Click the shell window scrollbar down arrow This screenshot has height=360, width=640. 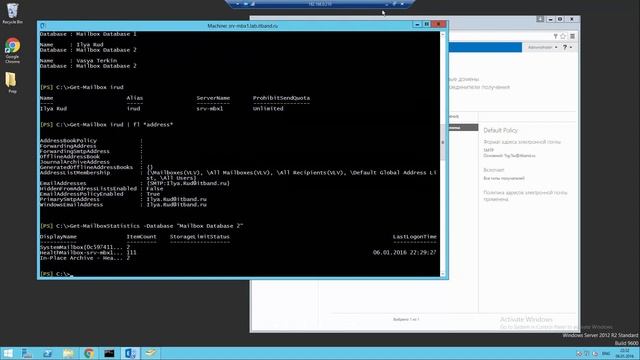tap(443, 273)
